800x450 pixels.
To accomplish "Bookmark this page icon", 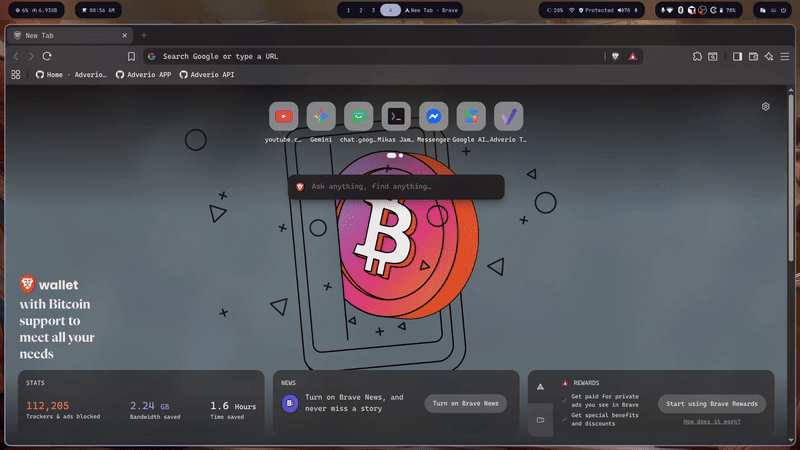I will tap(131, 57).
